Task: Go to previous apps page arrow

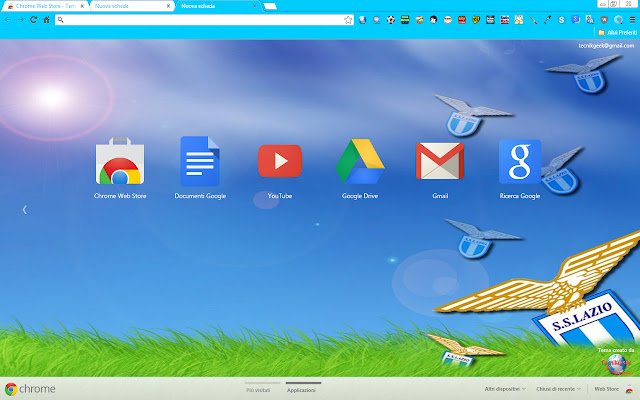Action: point(24,210)
